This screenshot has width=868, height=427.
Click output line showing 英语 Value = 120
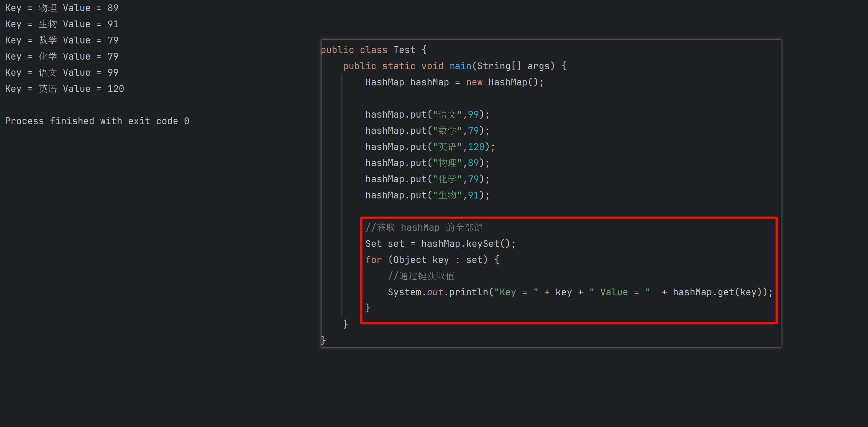coord(64,89)
